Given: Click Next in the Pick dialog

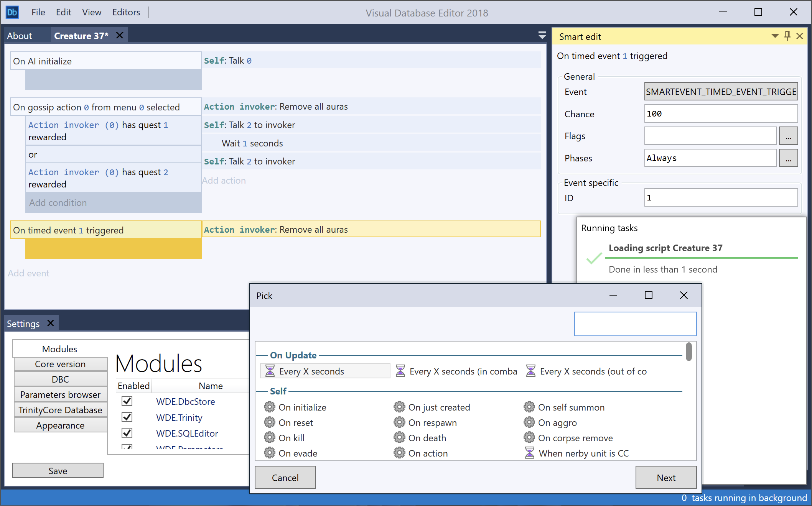Looking at the screenshot, I should pos(666,477).
